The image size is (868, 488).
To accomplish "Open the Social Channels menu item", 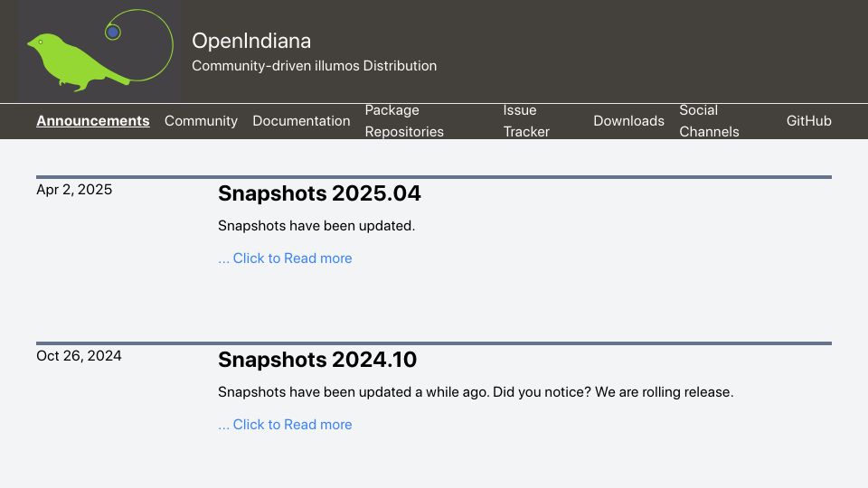I will pyautogui.click(x=709, y=120).
